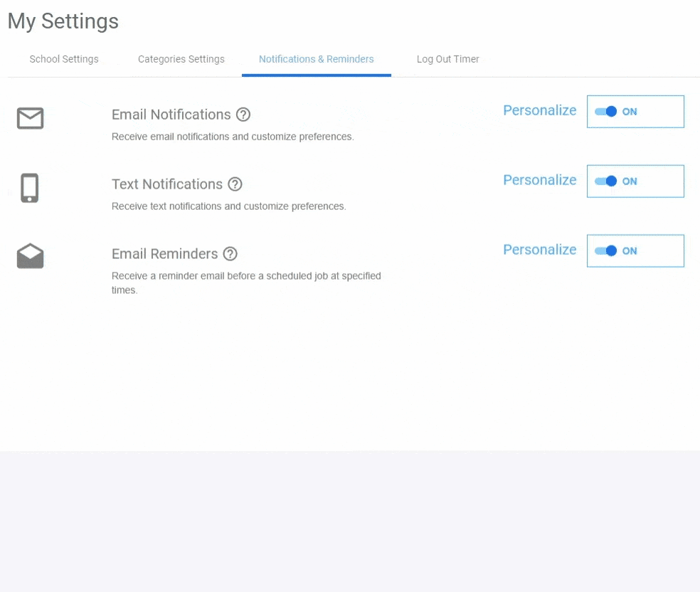This screenshot has width=700, height=592.
Task: Open the Notifications & Reminders tab
Action: (x=316, y=59)
